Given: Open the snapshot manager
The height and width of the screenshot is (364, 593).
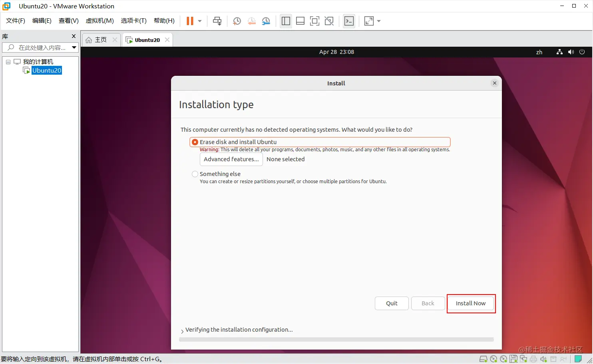Looking at the screenshot, I should point(266,21).
